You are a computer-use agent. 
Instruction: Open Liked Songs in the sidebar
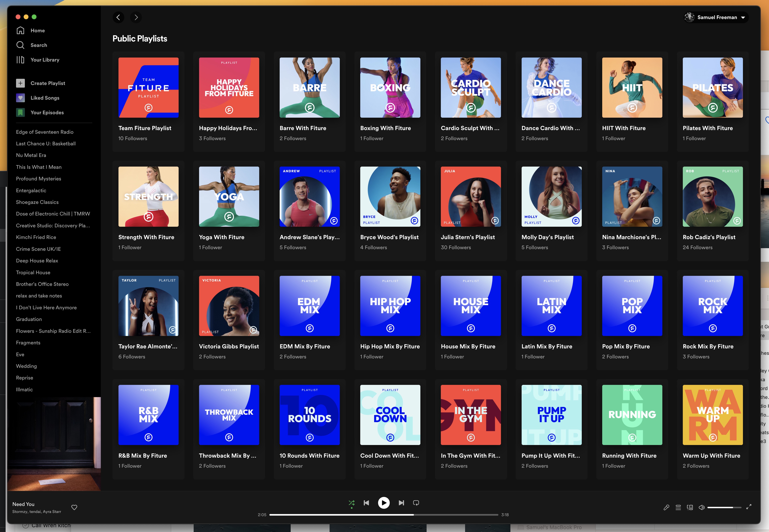tap(45, 98)
